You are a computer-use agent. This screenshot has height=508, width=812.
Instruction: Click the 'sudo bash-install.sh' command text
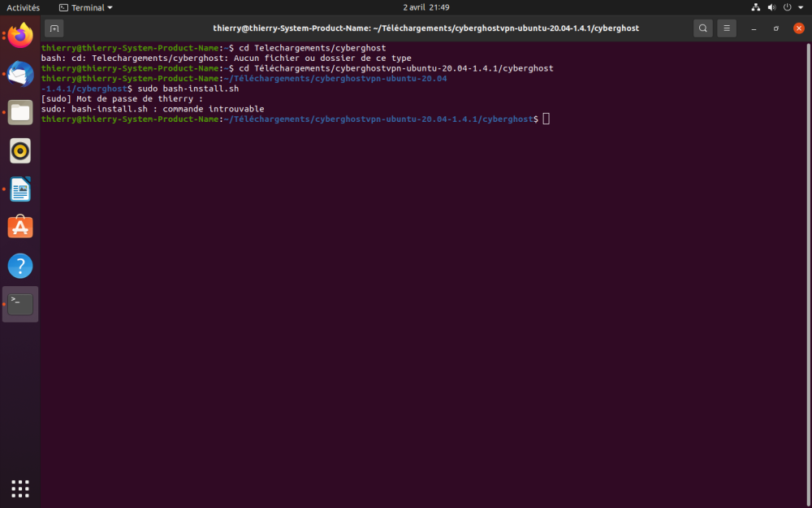tap(188, 89)
